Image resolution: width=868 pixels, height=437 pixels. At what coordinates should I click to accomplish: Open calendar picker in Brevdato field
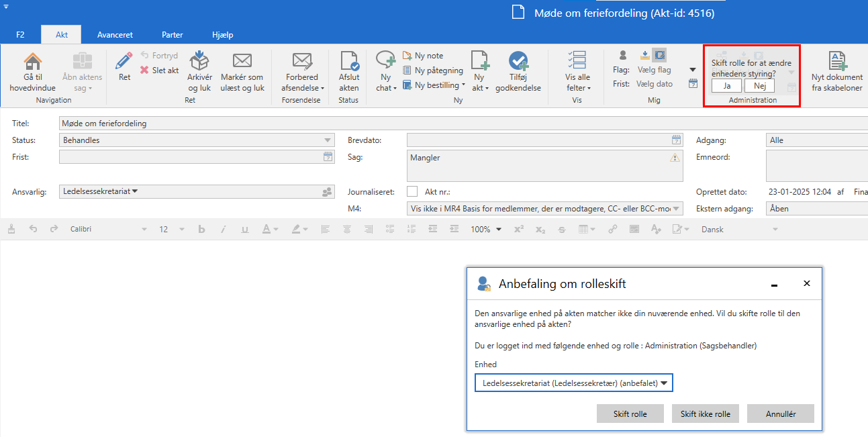point(676,140)
